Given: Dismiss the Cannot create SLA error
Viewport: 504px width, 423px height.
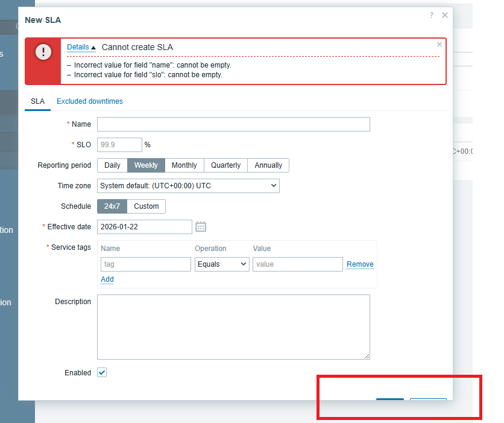Looking at the screenshot, I should point(439,45).
